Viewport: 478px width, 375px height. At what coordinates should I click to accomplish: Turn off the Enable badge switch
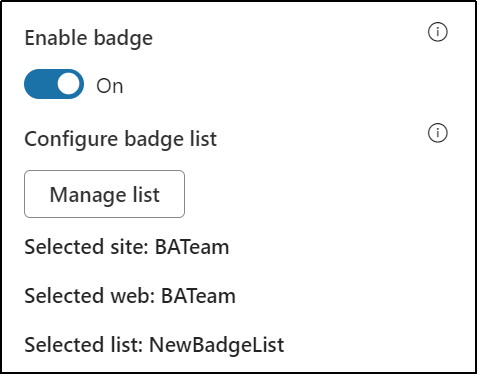click(x=54, y=84)
